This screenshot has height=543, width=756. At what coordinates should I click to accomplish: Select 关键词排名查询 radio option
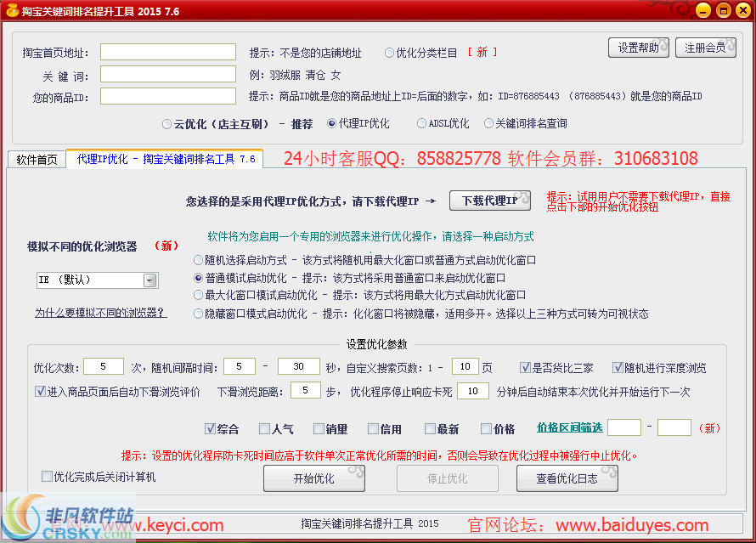[488, 123]
